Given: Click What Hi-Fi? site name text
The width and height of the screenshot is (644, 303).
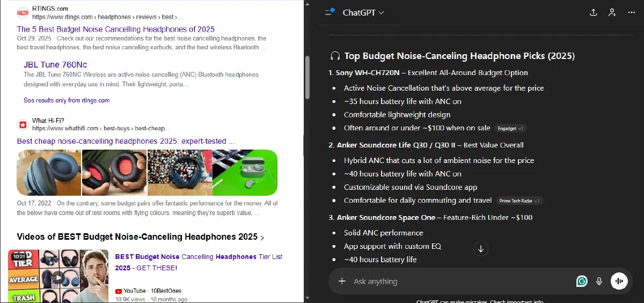Looking at the screenshot, I should click(48, 121).
